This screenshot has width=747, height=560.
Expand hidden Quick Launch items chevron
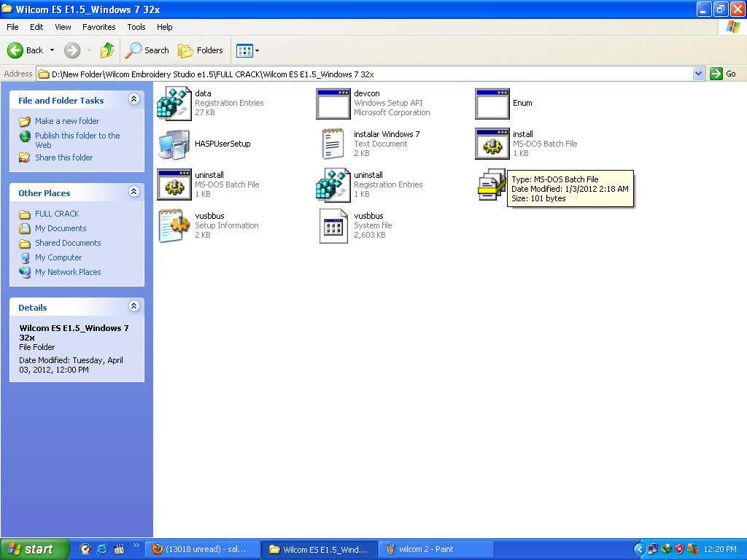click(x=136, y=546)
